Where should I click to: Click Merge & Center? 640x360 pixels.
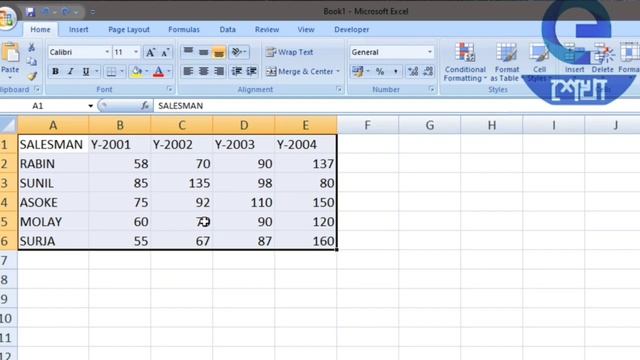(x=300, y=71)
